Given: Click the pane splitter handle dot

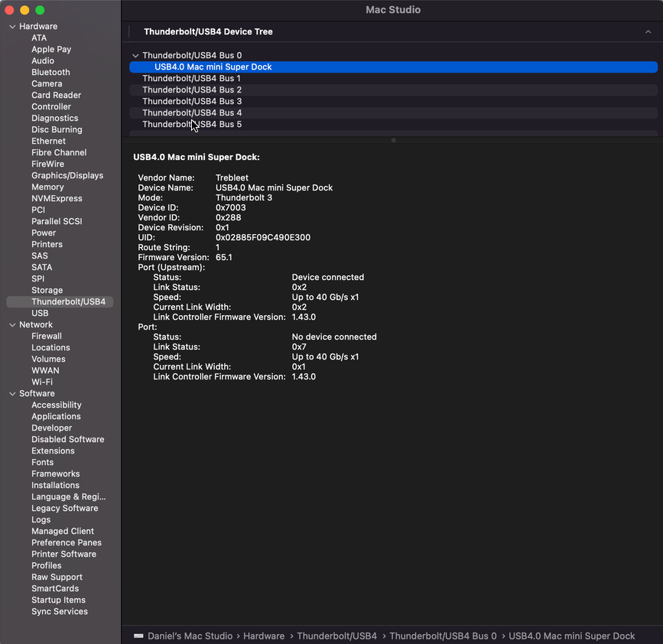Looking at the screenshot, I should (393, 141).
